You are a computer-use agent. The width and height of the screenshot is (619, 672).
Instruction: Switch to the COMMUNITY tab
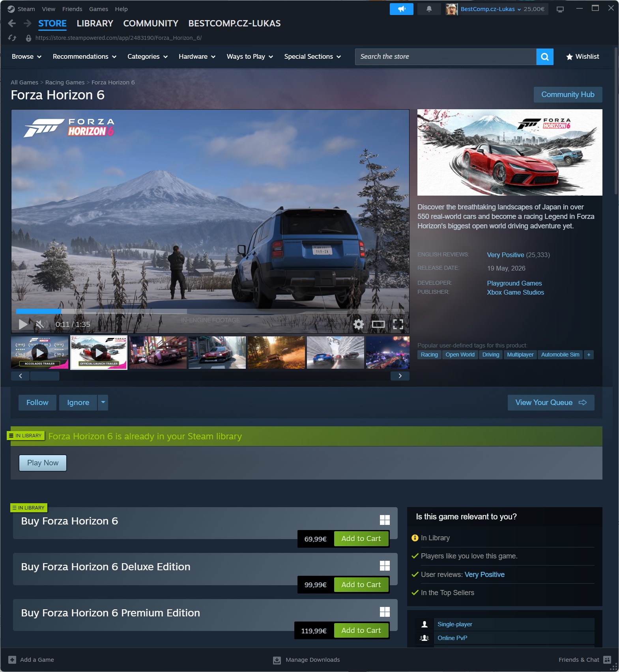coord(151,23)
